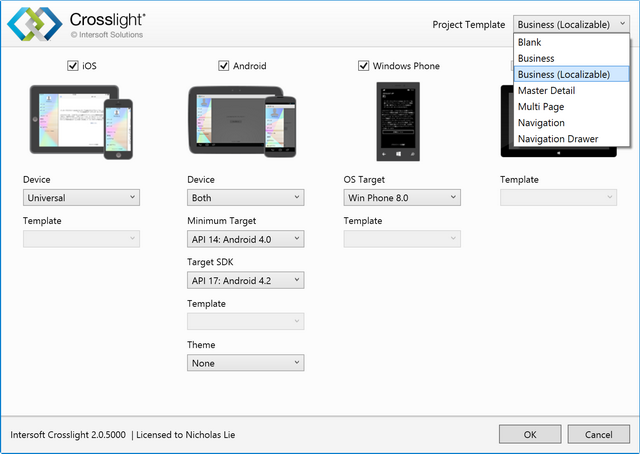
Task: Uncheck the Android platform checkbox
Action: pos(223,66)
